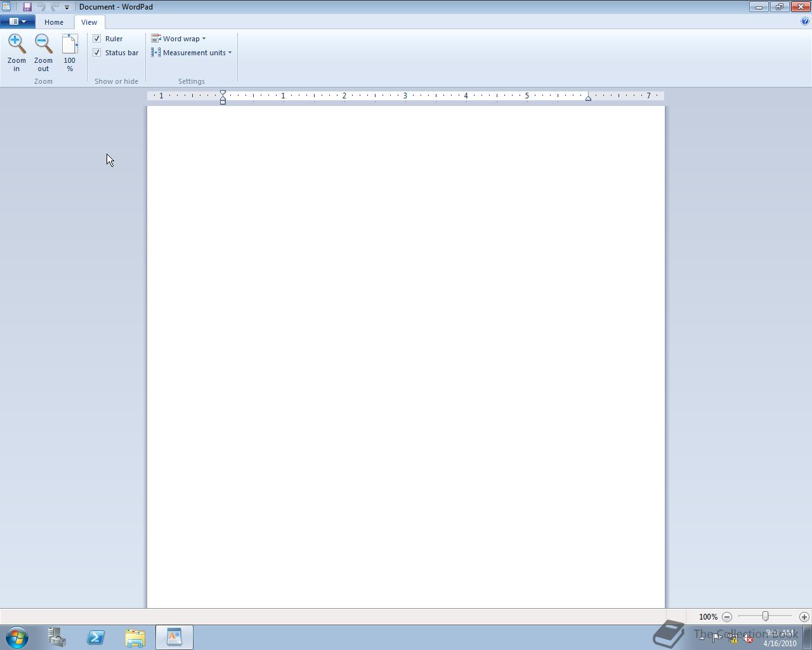Viewport: 812px width, 650px height.
Task: Open the Customize Quick Access Toolbar arrow
Action: [x=67, y=8]
